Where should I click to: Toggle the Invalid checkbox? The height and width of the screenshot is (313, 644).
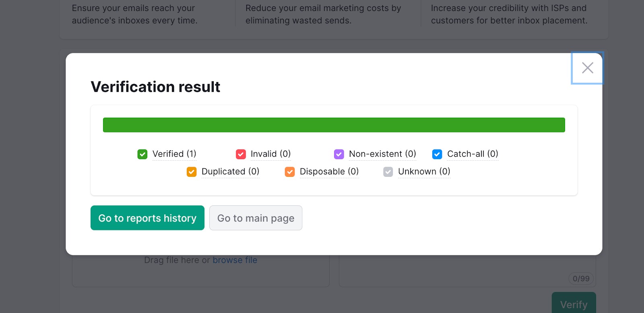tap(241, 154)
